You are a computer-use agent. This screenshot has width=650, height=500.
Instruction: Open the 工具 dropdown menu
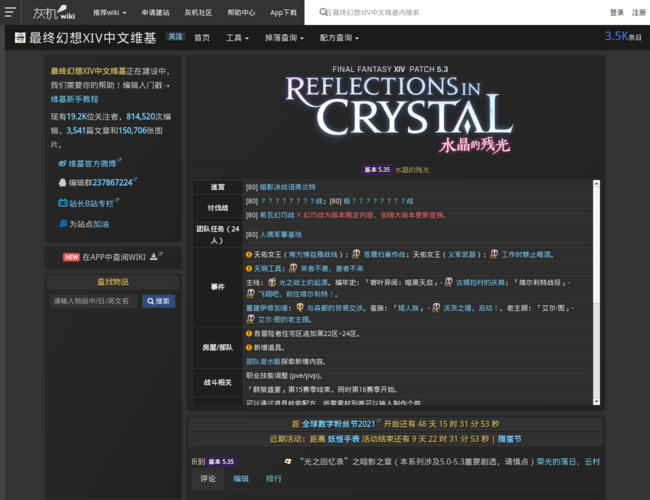tap(237, 38)
